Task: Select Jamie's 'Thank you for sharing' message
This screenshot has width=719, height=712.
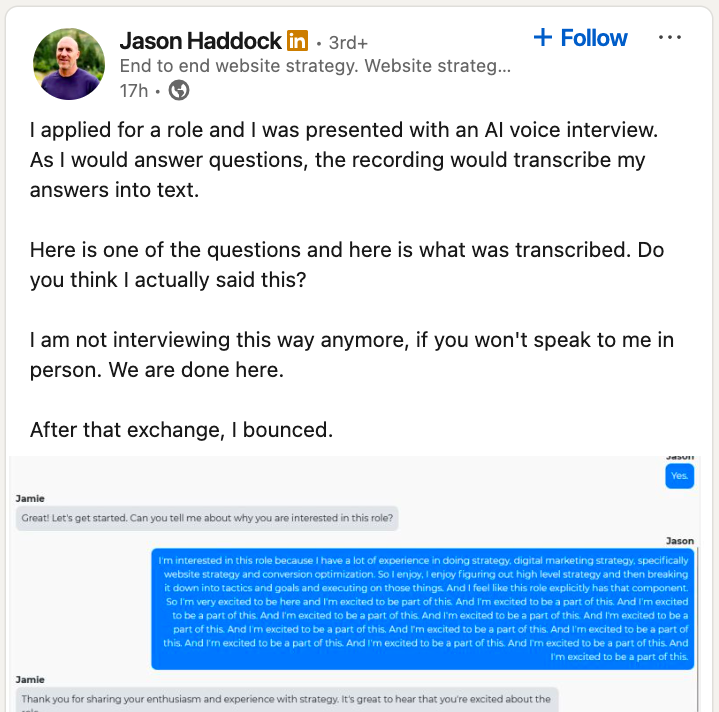Action: tap(287, 700)
